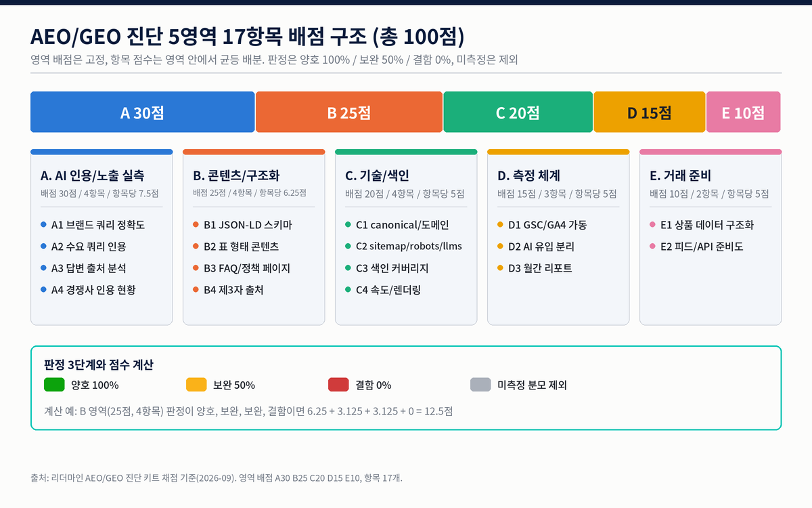Click the blue A 30점 bar segment
The image size is (812, 508).
coord(143,112)
